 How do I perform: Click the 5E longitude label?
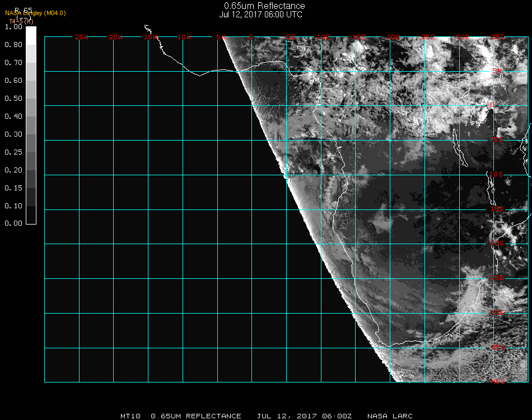[x=291, y=37]
